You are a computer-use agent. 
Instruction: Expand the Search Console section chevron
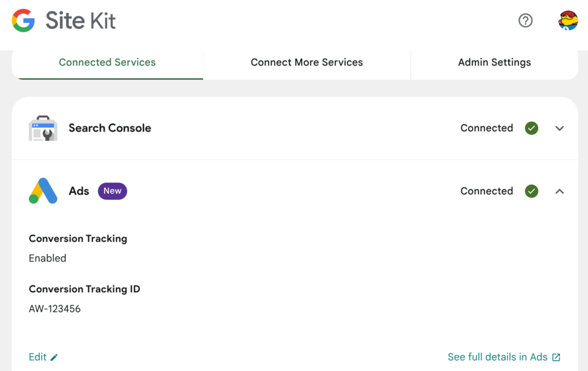click(x=559, y=128)
